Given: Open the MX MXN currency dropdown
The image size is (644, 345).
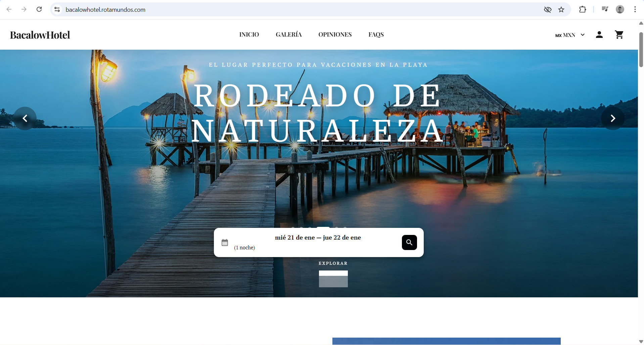Looking at the screenshot, I should (x=569, y=35).
